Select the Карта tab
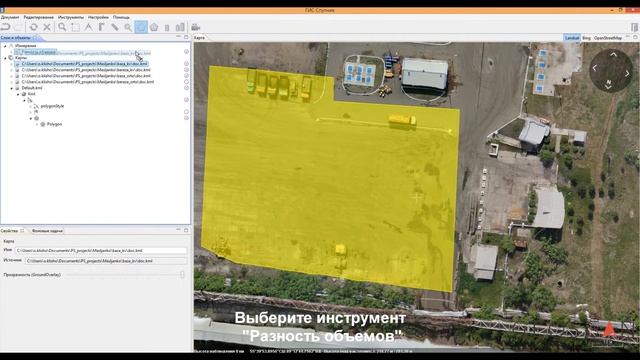The height and width of the screenshot is (360, 640). pyautogui.click(x=199, y=38)
